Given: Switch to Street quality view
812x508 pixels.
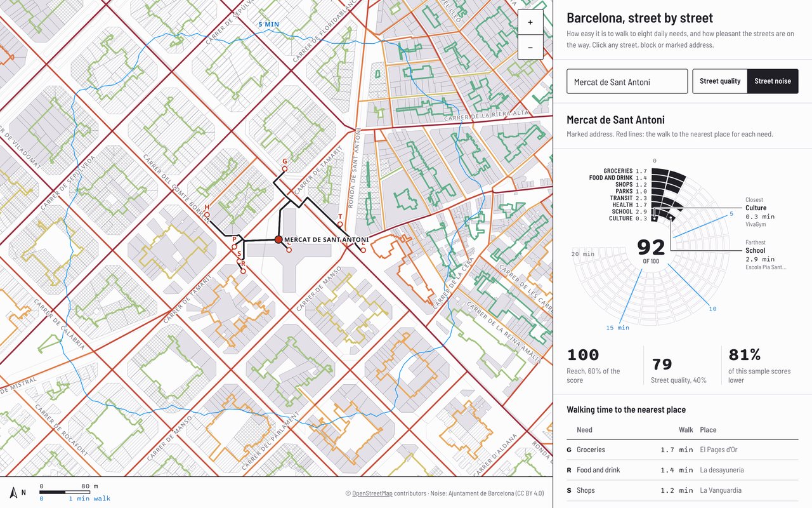Looking at the screenshot, I should pos(720,81).
